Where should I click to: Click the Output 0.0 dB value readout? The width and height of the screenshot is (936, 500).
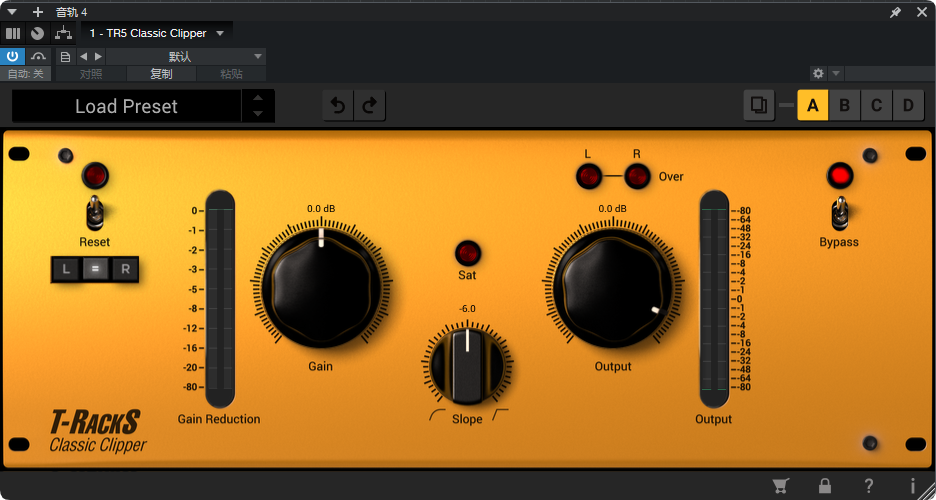click(612, 209)
